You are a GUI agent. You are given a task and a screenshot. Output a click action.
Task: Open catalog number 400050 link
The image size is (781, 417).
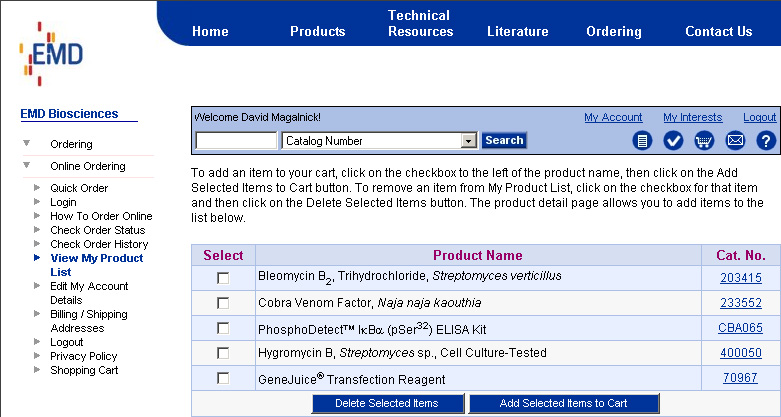coord(741,353)
